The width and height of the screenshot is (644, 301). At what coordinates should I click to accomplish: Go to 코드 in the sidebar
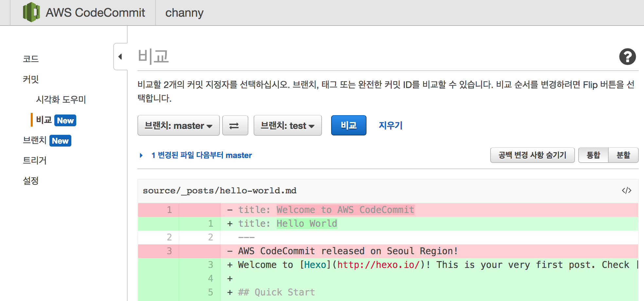(x=31, y=59)
